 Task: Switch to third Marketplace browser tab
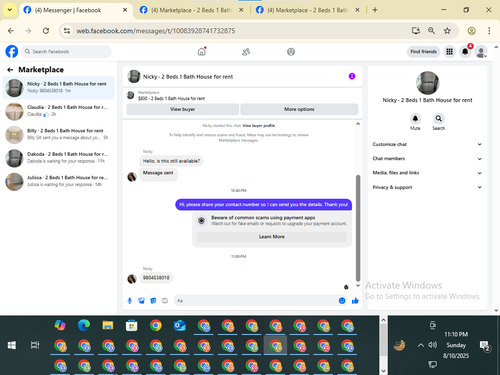pyautogui.click(x=307, y=10)
